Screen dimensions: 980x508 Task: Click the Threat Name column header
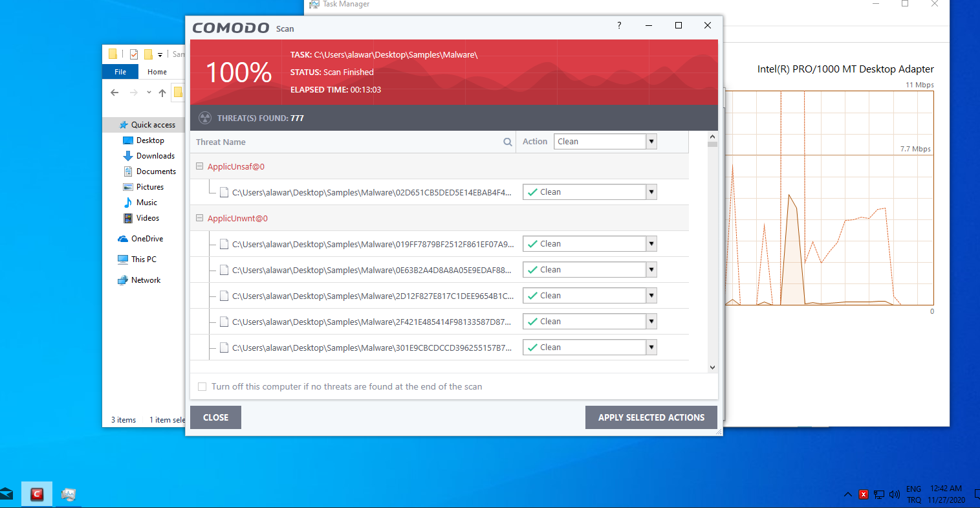click(x=221, y=142)
